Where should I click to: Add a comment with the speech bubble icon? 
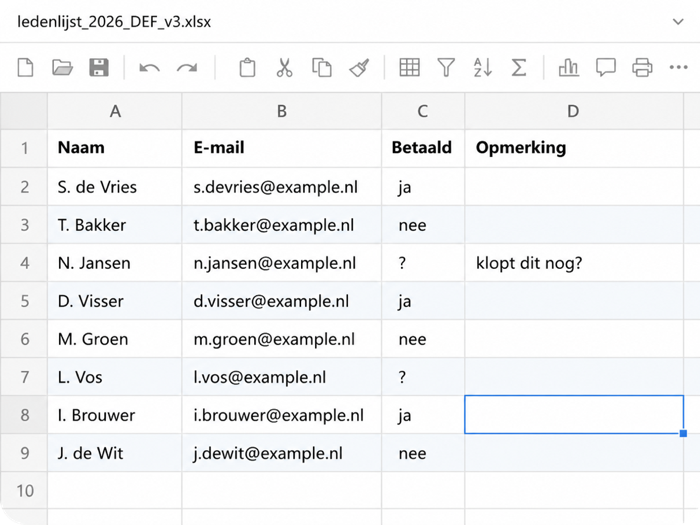[606, 68]
